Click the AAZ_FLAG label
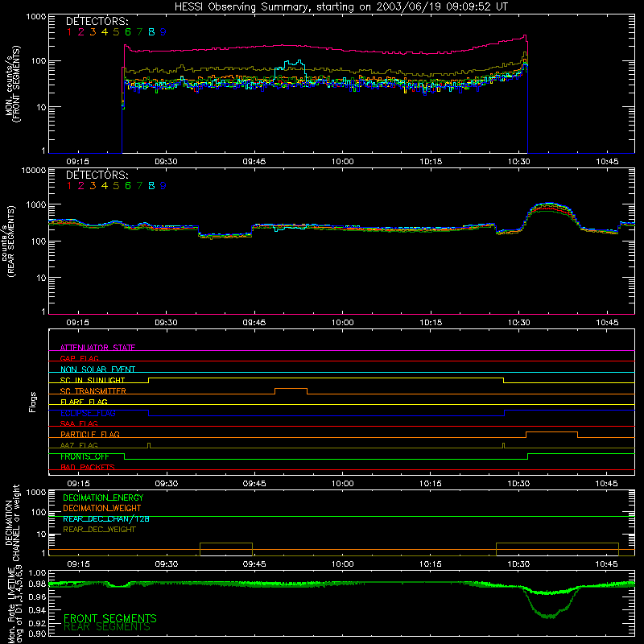The width and height of the screenshot is (644, 644). 79,445
